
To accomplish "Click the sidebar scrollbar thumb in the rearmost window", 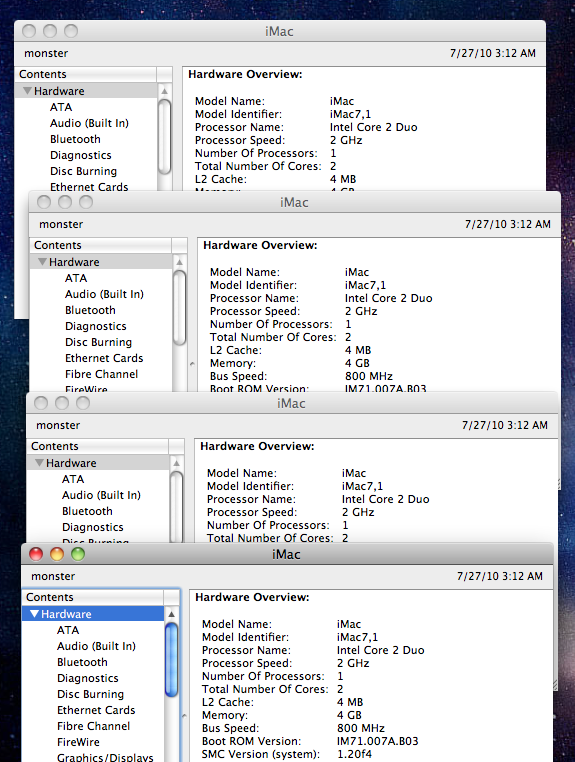I will tap(164, 137).
